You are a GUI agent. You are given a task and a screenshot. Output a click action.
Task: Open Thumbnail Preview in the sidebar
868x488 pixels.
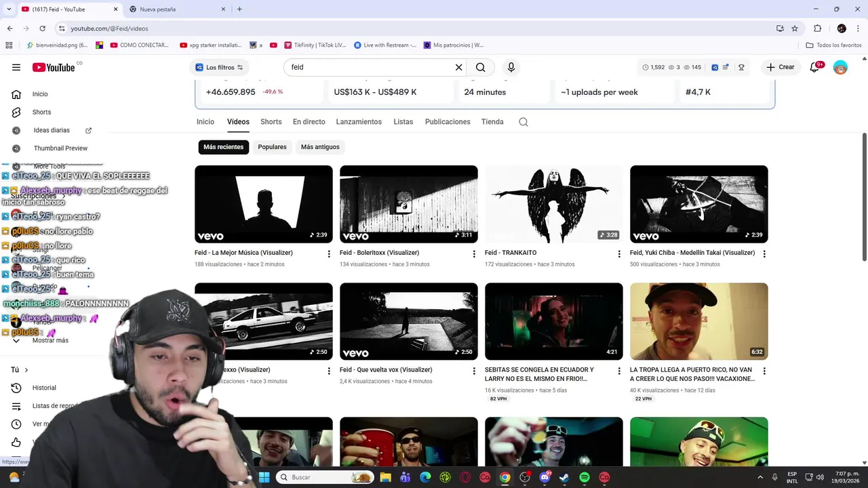pos(50,148)
